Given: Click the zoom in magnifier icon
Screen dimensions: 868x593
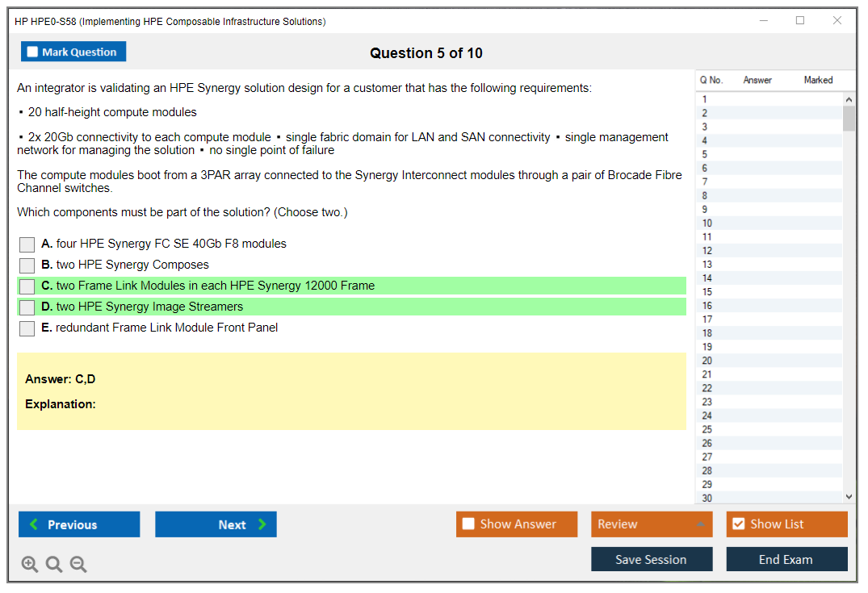Looking at the screenshot, I should pyautogui.click(x=30, y=564).
